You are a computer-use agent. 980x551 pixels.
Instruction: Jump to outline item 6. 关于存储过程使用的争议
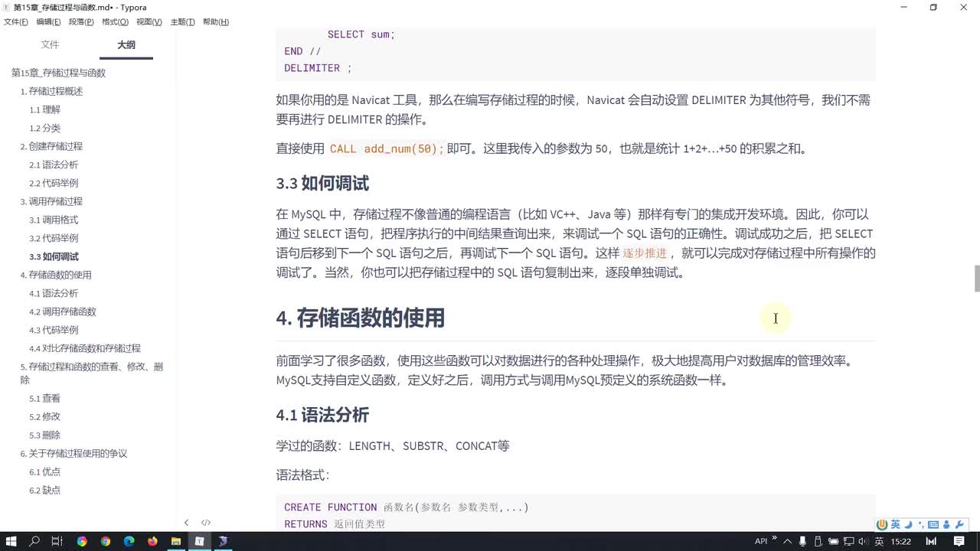[x=73, y=453]
